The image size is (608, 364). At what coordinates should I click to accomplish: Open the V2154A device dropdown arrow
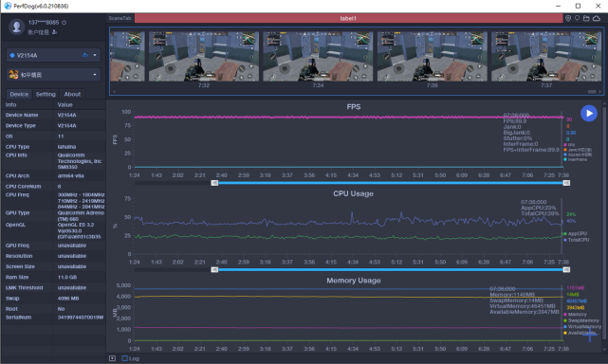point(95,55)
